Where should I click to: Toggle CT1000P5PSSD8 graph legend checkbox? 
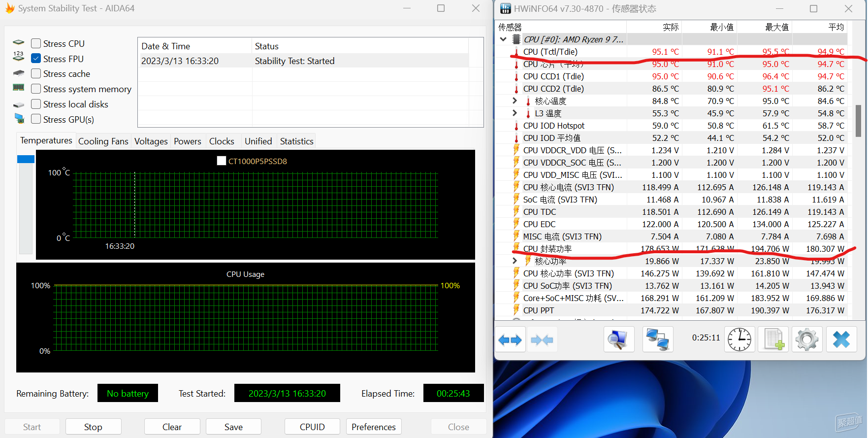click(222, 161)
